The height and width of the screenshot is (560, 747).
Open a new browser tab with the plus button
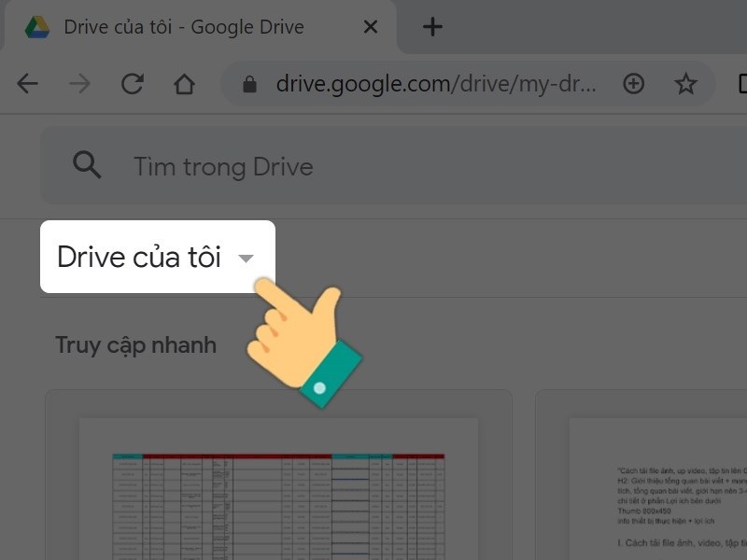pos(431,26)
